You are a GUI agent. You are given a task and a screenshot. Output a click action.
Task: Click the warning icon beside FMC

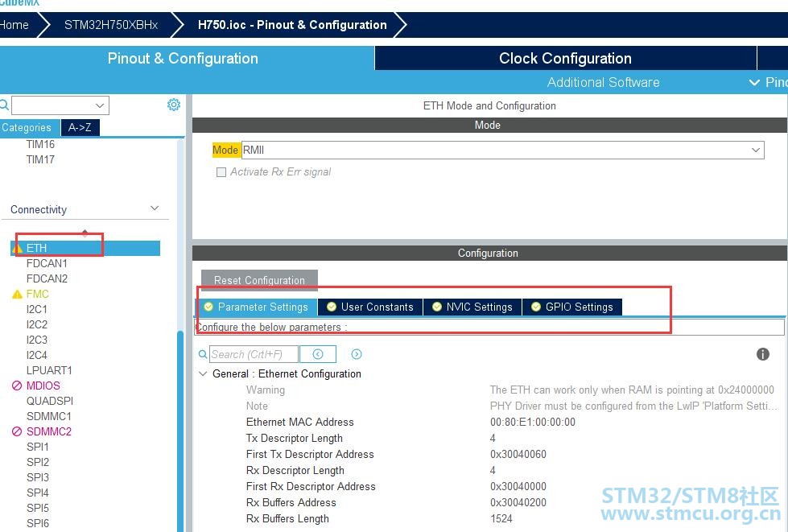(x=17, y=294)
